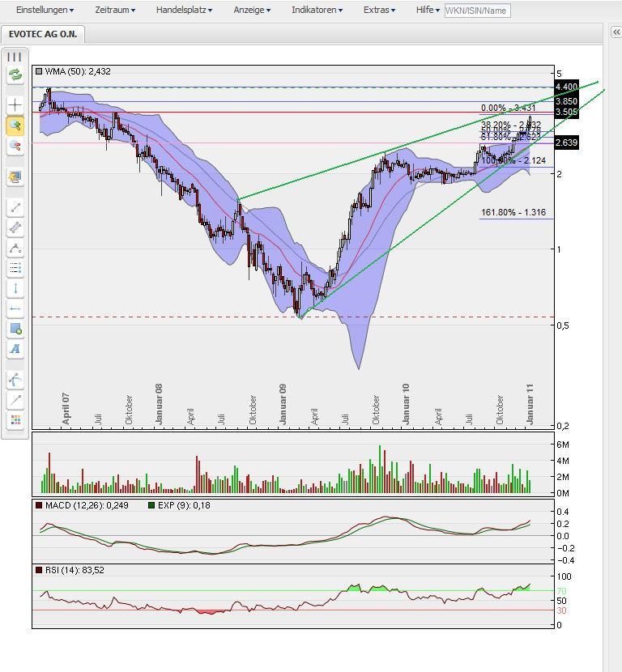Select the text annotation A tool
This screenshot has height=672, width=622.
15,349
